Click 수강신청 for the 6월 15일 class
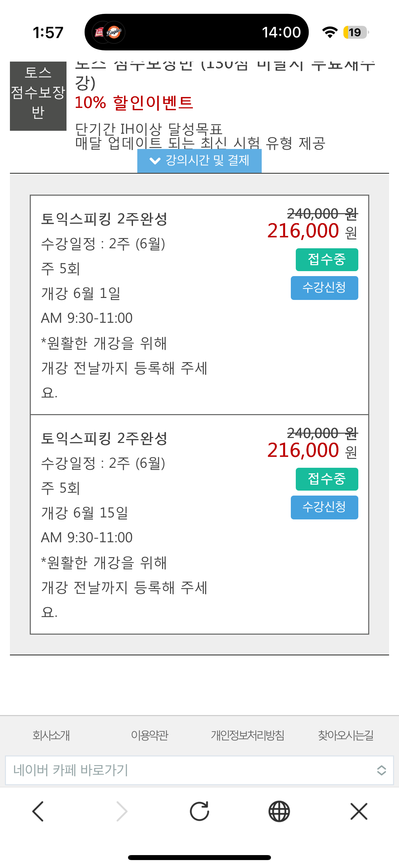399x868 pixels. (x=324, y=507)
